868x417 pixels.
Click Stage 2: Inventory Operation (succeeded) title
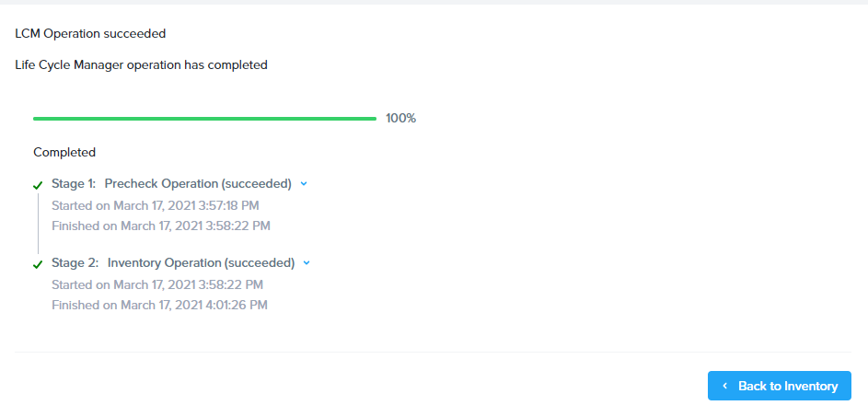coord(173,263)
